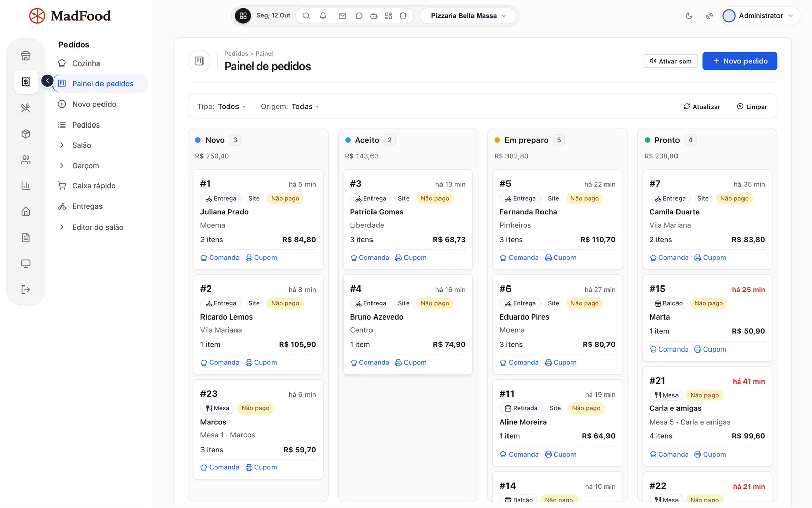
Task: Click the logout icon in left rail
Action: coord(26,290)
